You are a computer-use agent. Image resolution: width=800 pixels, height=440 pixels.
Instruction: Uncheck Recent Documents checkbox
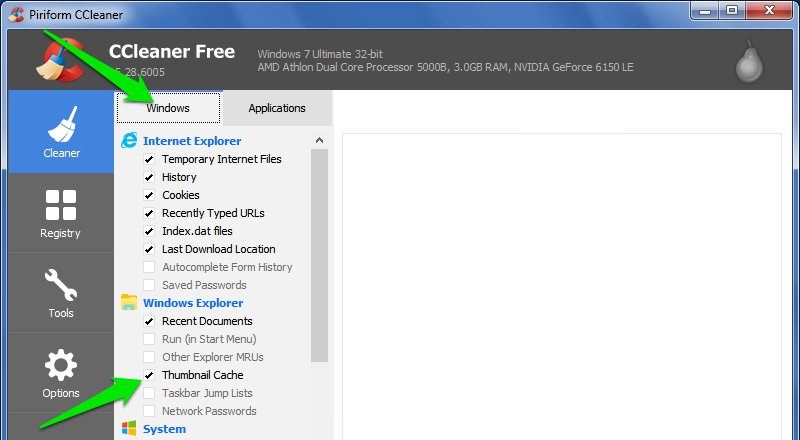click(x=149, y=321)
